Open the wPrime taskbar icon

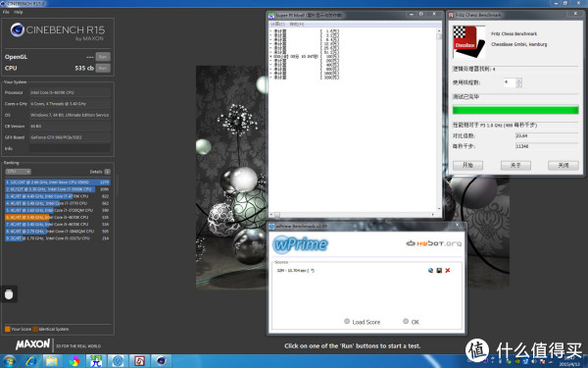pos(118,361)
